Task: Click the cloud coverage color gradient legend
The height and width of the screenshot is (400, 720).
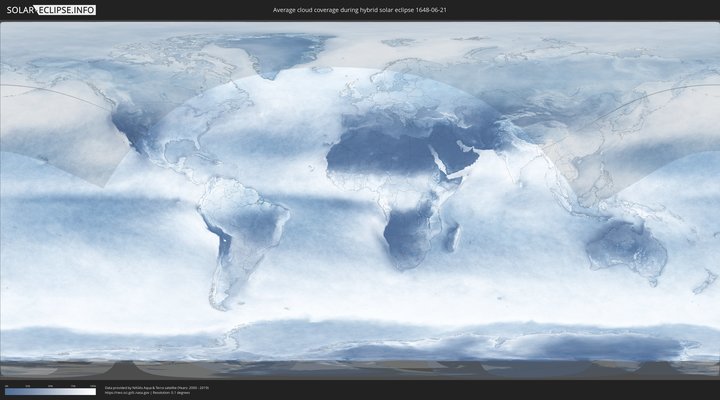Action: tap(50, 392)
